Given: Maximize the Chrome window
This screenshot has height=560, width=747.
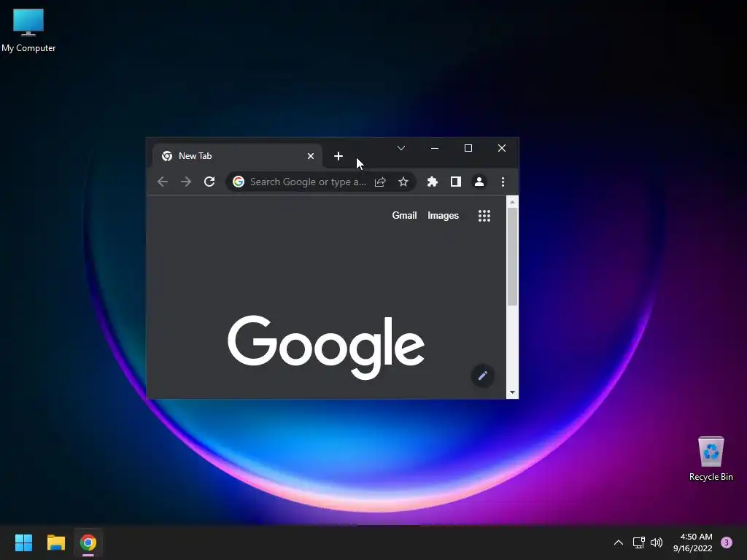Looking at the screenshot, I should point(468,148).
